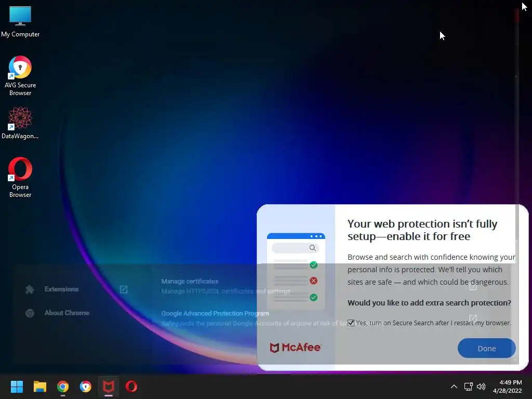Click 'Would you like to add extra search protection?'
The image size is (532, 399).
click(429, 303)
